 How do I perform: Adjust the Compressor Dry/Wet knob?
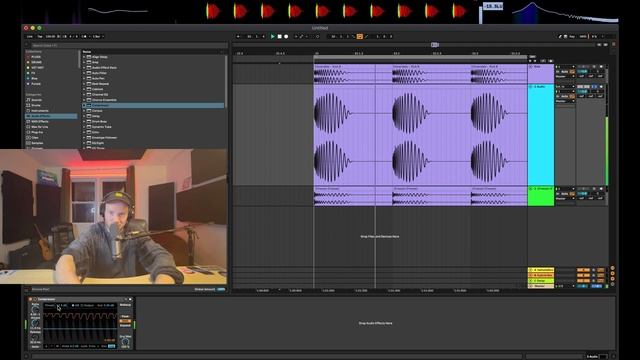125,342
